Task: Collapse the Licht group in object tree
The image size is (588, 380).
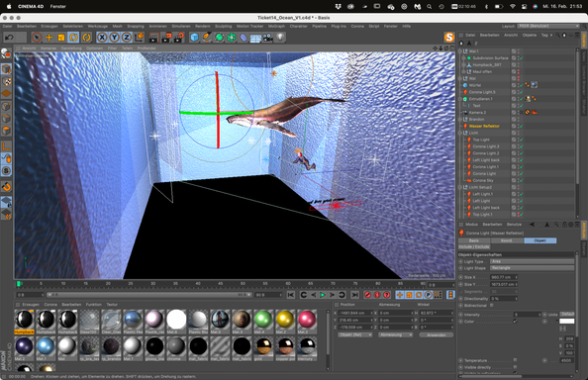Action: point(461,133)
